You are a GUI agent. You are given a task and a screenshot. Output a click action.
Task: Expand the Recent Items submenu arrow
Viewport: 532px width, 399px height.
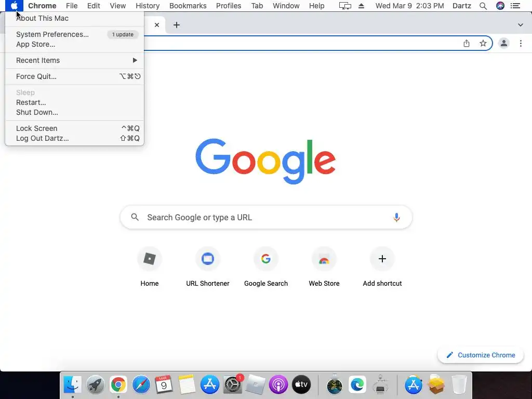[135, 60]
